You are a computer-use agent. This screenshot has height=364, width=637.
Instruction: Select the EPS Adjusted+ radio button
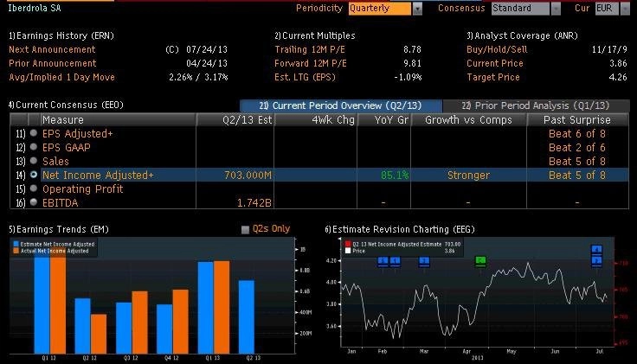click(34, 133)
